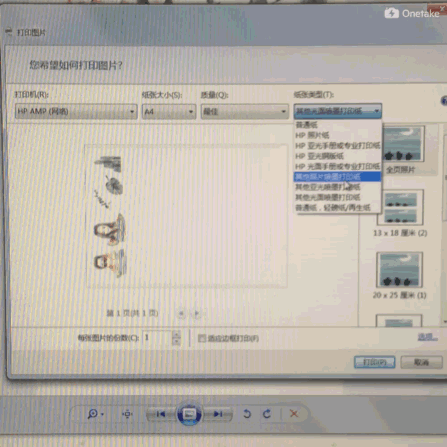Click the 打印 print button
447x447 pixels.
[375, 362]
